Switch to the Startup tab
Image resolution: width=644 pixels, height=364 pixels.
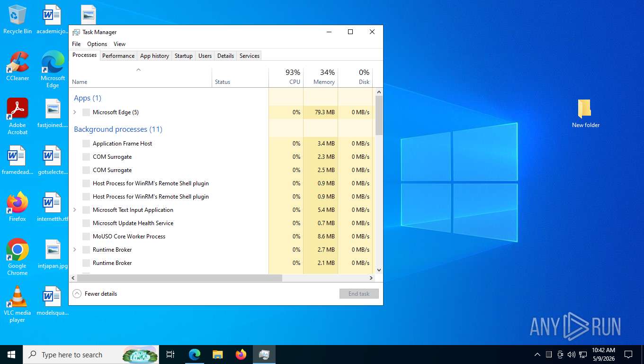coord(184,56)
